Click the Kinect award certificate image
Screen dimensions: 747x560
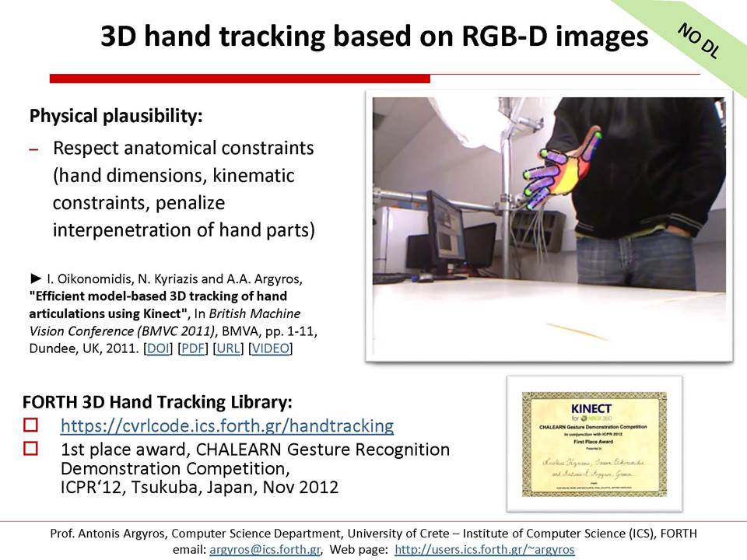click(x=594, y=444)
